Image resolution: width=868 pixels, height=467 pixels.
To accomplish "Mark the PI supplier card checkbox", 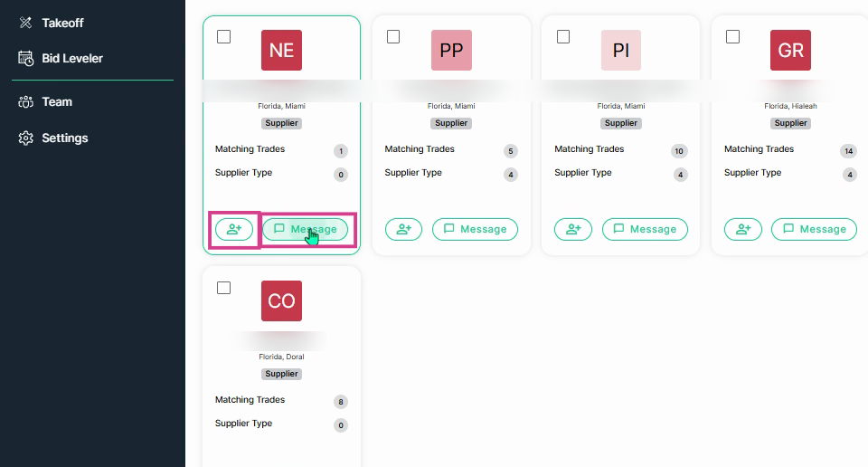I will (x=563, y=36).
